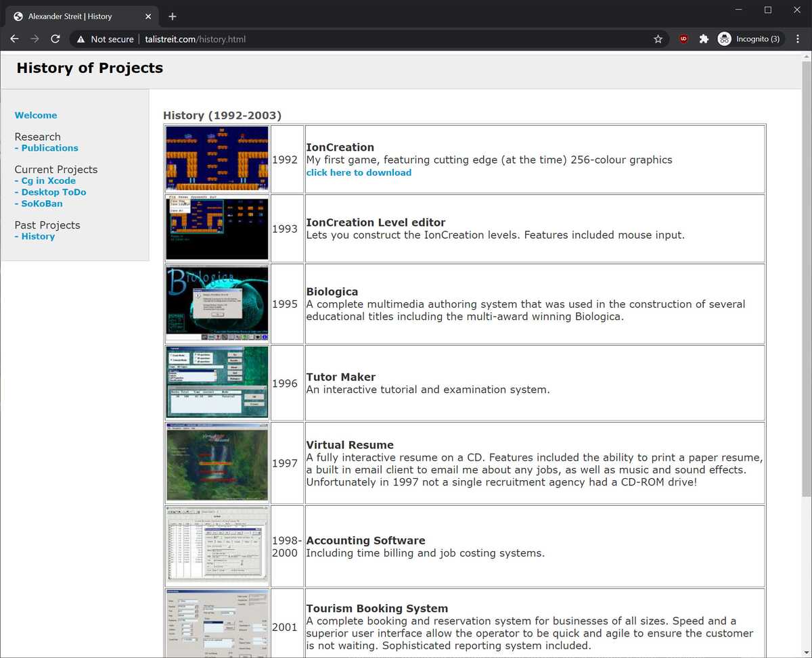
Task: Click the Incognito (3) profile indicator
Action: [x=750, y=39]
